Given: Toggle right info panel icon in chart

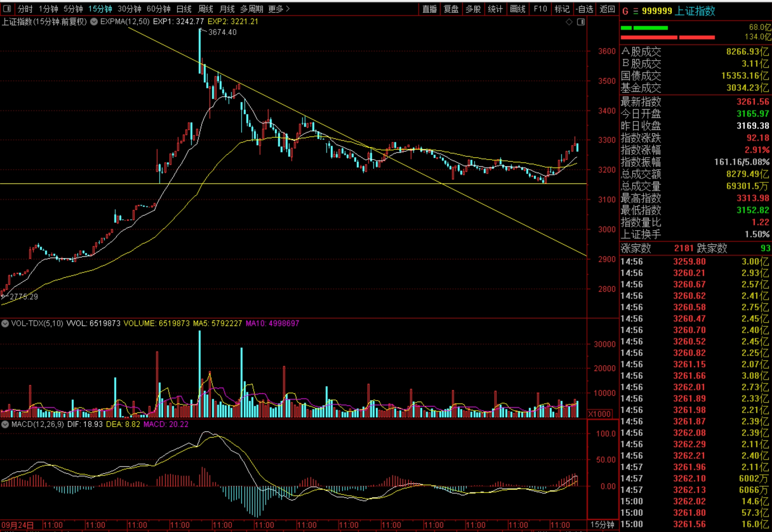Looking at the screenshot, I should (581, 22).
